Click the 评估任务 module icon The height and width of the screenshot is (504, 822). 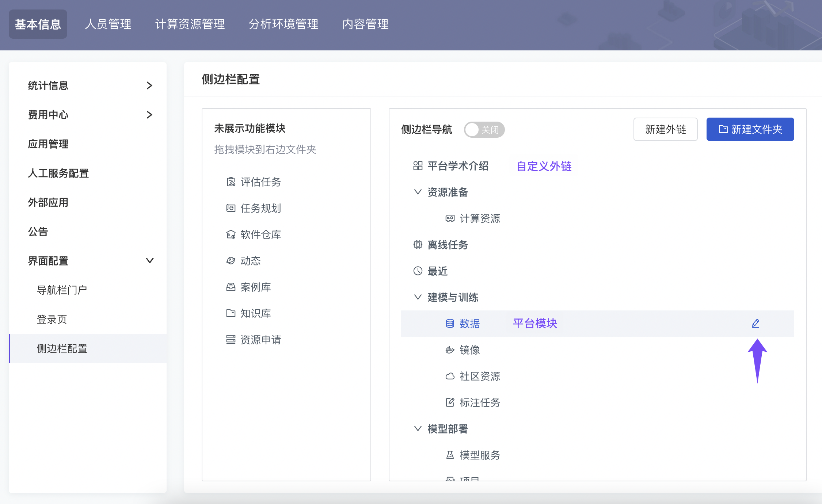[231, 182]
